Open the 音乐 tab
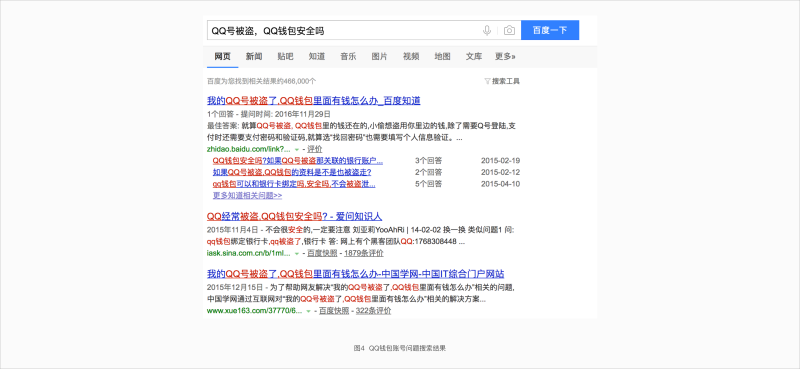800x369 pixels. [x=348, y=57]
